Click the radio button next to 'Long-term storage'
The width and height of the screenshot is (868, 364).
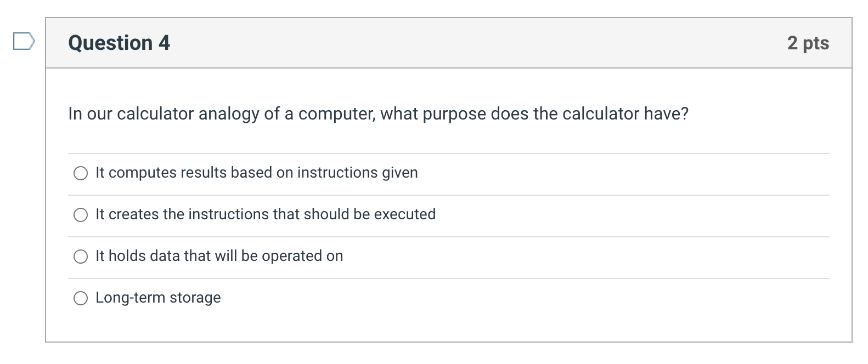pyautogui.click(x=81, y=298)
